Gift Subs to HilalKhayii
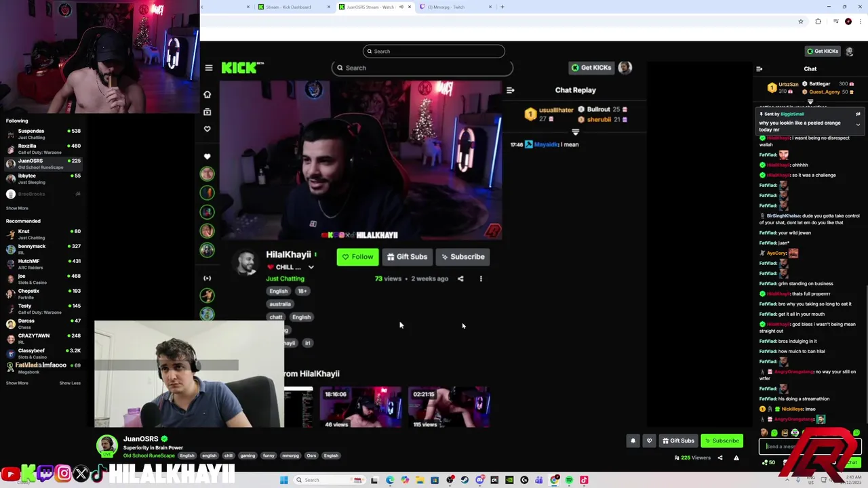The height and width of the screenshot is (488, 868). click(x=407, y=257)
